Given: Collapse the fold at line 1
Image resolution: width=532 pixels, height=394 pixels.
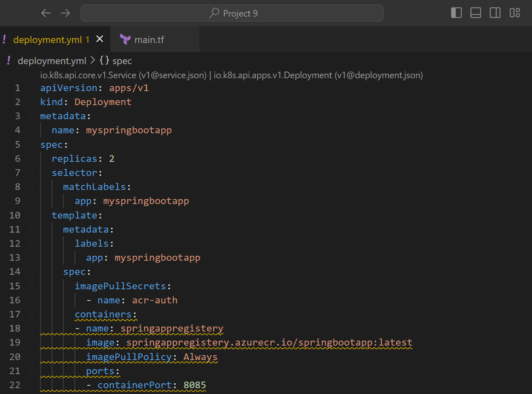Looking at the screenshot, I should pos(32,88).
